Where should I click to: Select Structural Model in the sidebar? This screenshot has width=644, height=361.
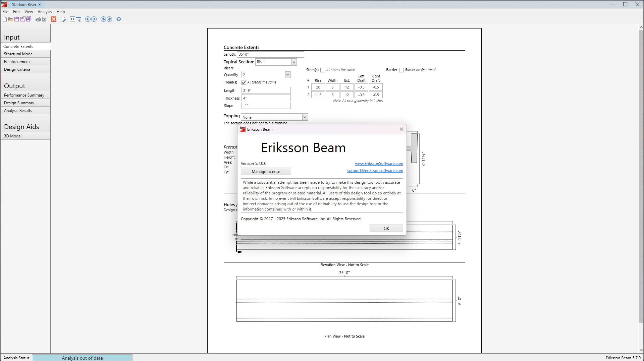coord(25,54)
